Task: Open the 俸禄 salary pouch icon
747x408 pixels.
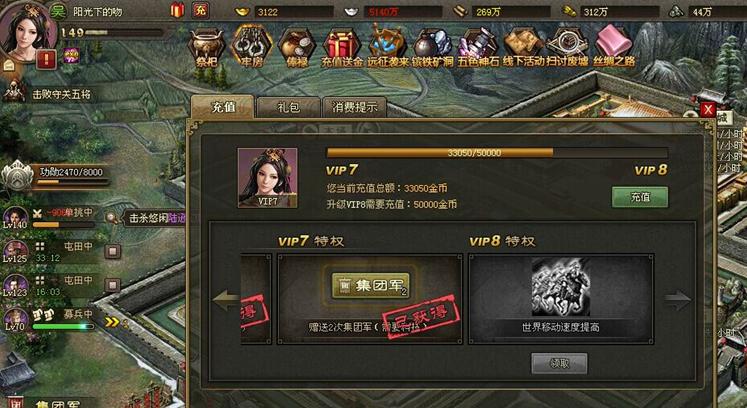Action: coord(296,47)
